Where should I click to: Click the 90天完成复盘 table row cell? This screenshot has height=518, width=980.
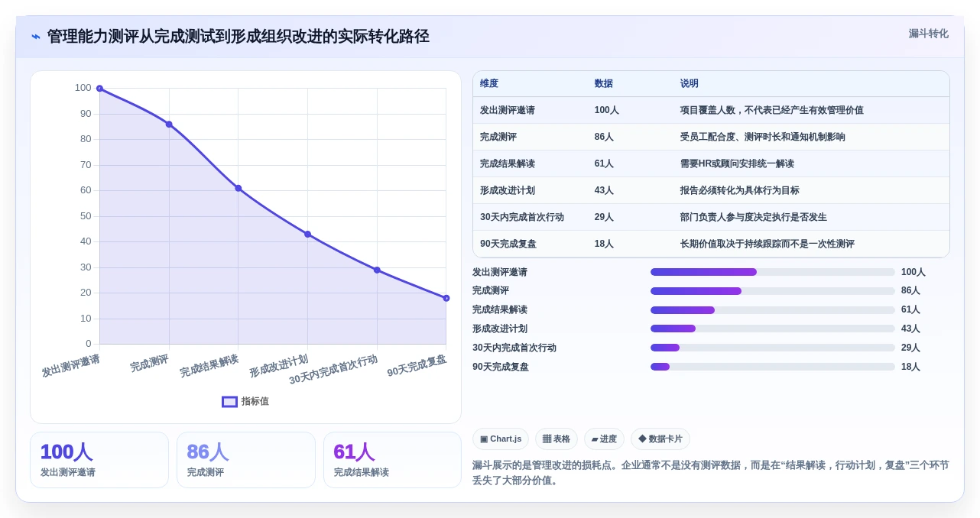[508, 244]
